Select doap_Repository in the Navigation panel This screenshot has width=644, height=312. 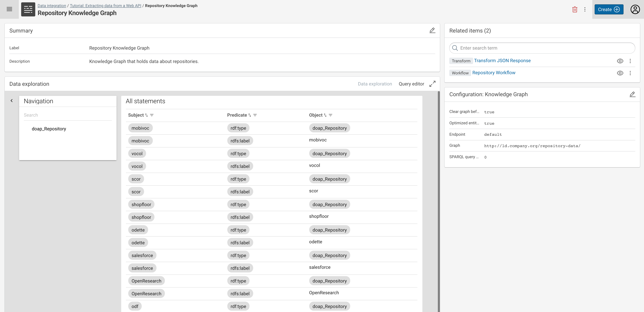pyautogui.click(x=49, y=129)
